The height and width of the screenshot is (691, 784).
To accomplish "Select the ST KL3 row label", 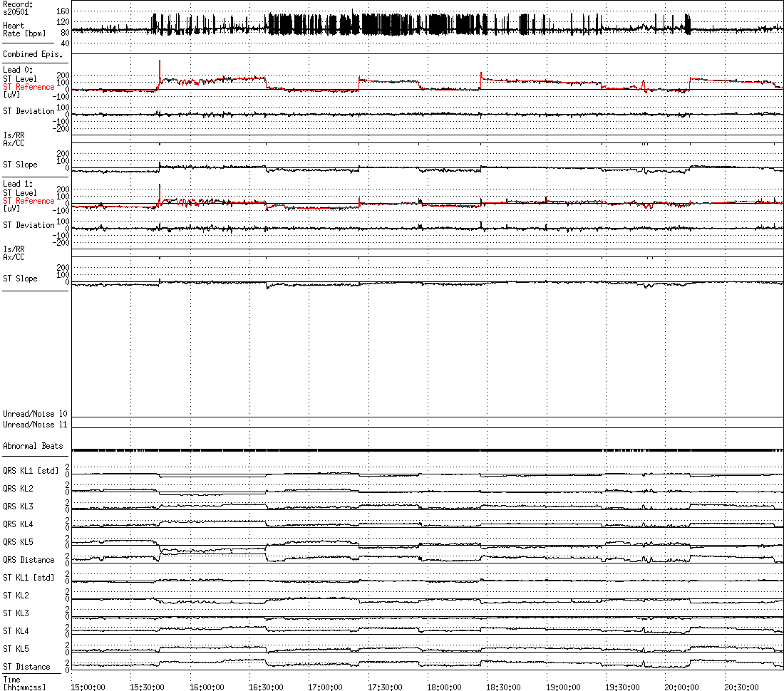I will (x=16, y=613).
